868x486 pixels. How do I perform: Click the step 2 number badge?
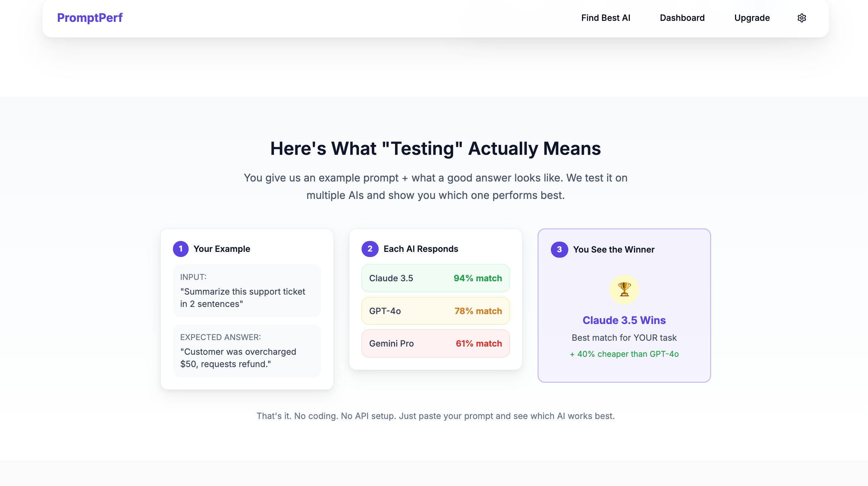click(x=370, y=249)
